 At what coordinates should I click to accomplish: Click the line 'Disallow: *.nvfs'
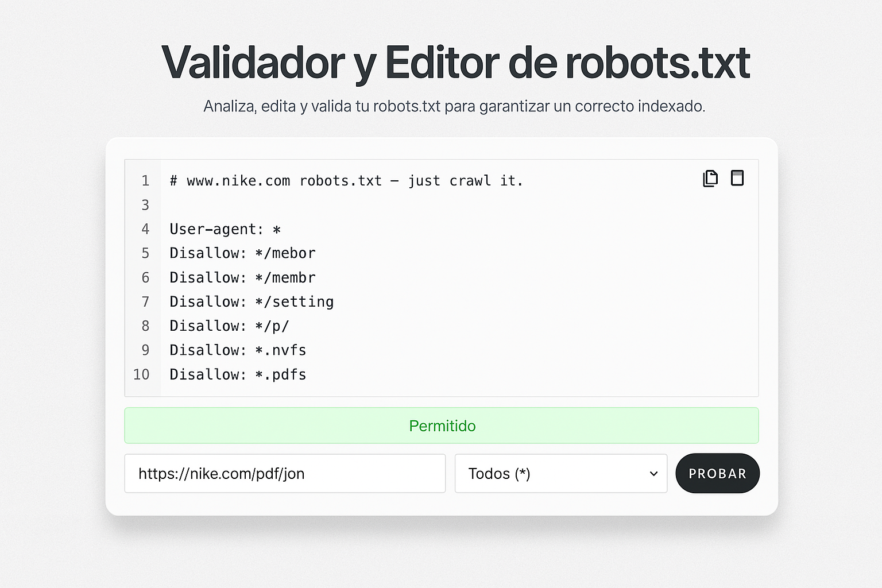tap(238, 350)
